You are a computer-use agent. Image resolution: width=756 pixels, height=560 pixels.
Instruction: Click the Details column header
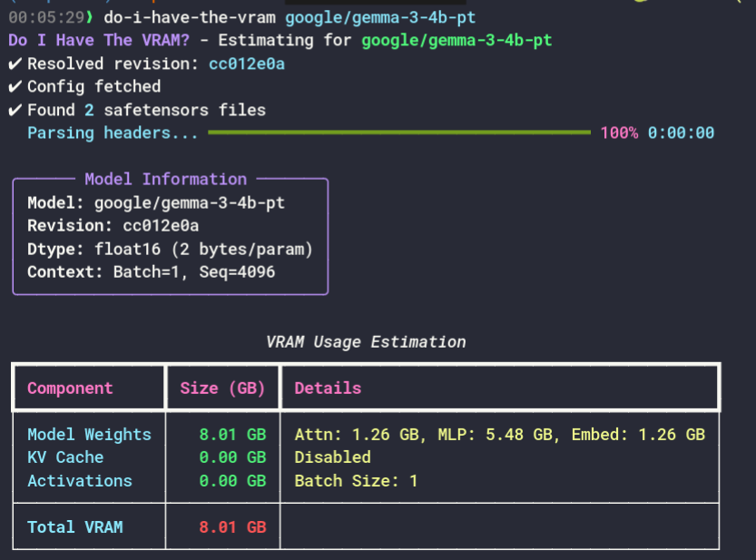click(x=328, y=388)
